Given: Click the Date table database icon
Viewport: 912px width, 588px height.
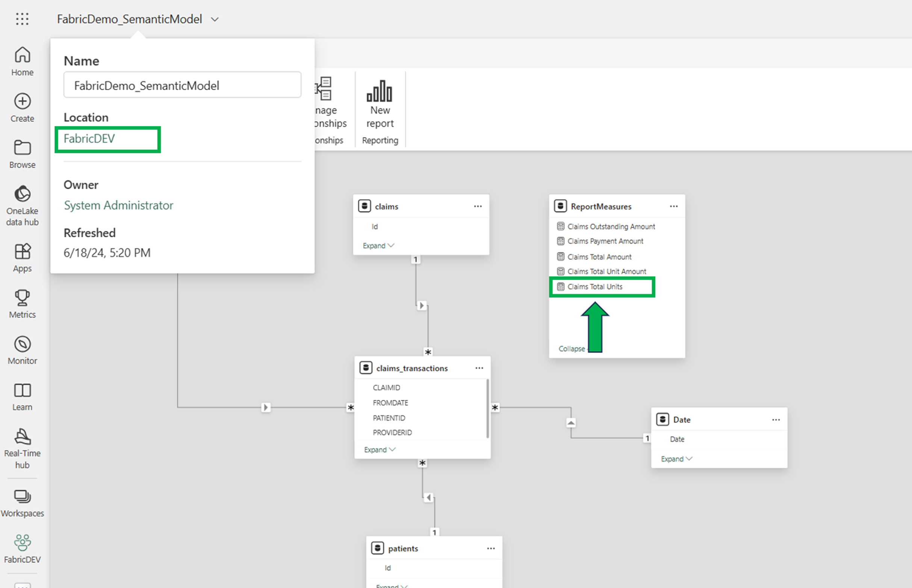Looking at the screenshot, I should coord(662,419).
